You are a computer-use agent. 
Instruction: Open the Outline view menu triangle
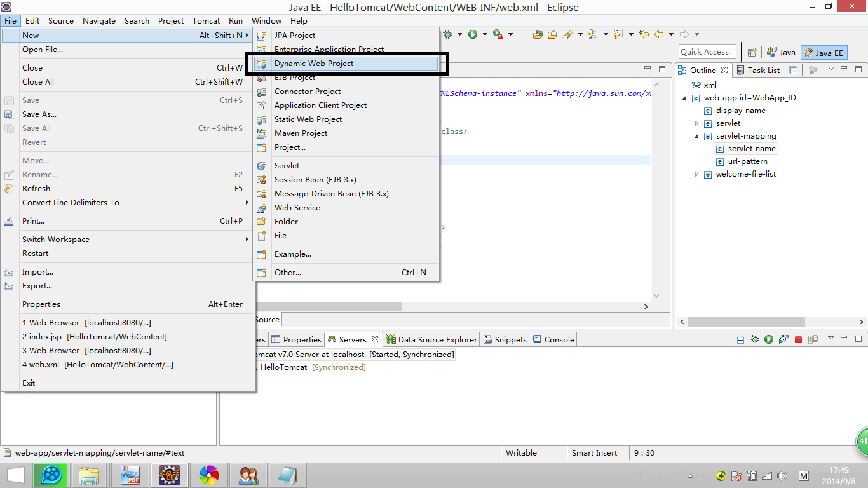pyautogui.click(x=831, y=69)
